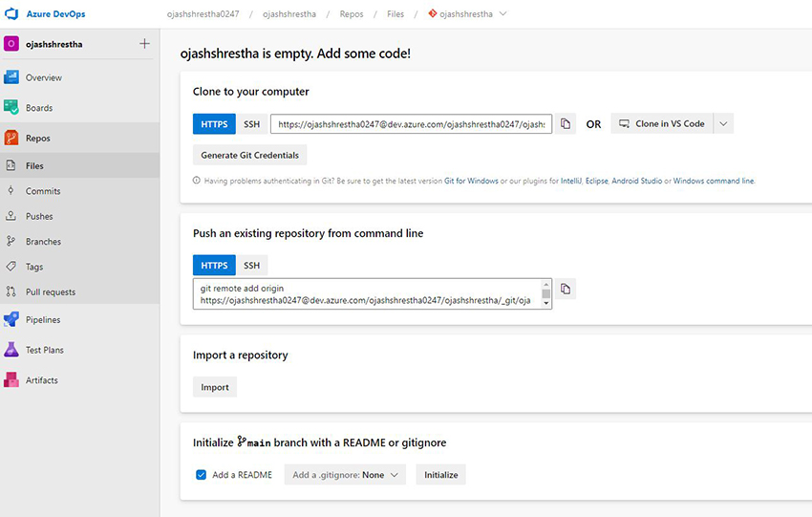This screenshot has height=517, width=812.
Task: Switch clone protocol to SSH
Action: click(x=251, y=124)
